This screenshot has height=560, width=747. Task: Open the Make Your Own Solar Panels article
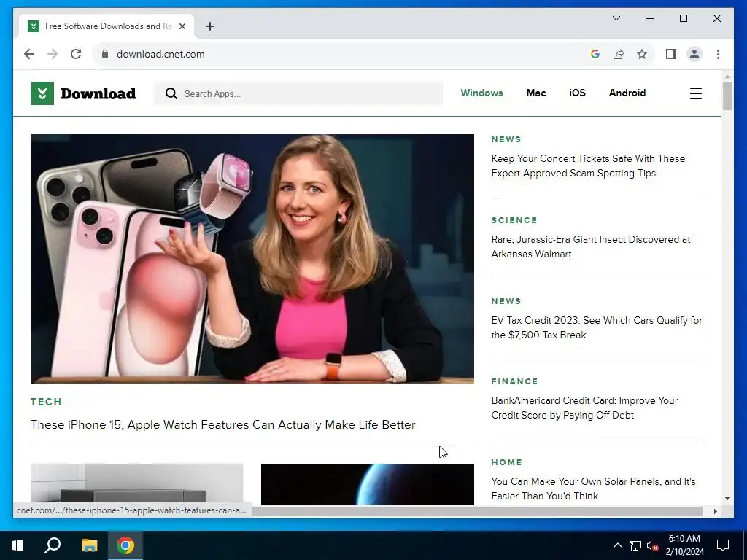coord(593,489)
